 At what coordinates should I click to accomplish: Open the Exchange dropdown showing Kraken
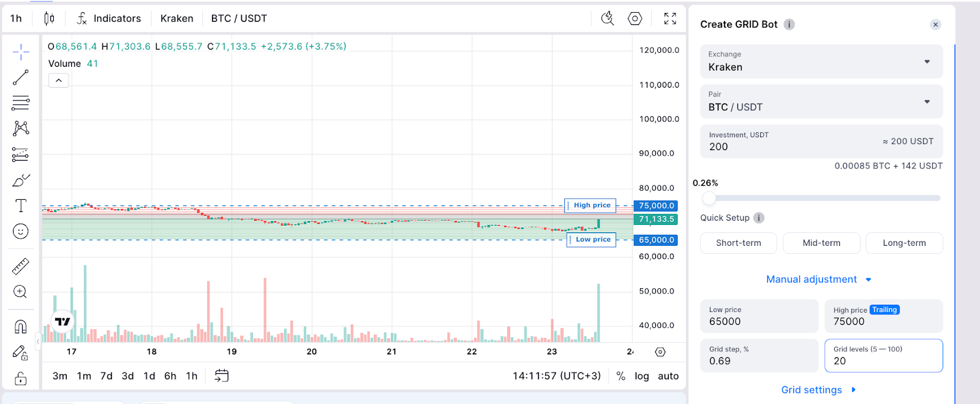[x=821, y=61]
